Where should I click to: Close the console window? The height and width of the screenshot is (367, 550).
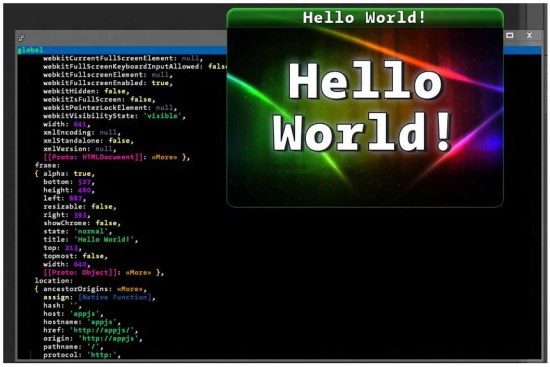(529, 35)
